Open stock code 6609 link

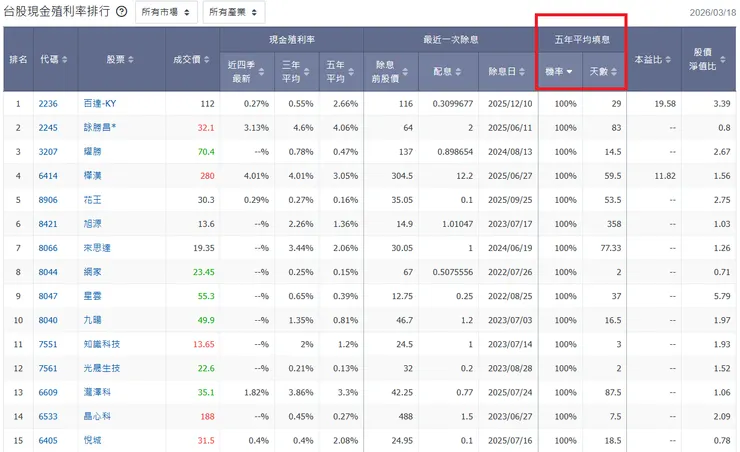(x=48, y=393)
